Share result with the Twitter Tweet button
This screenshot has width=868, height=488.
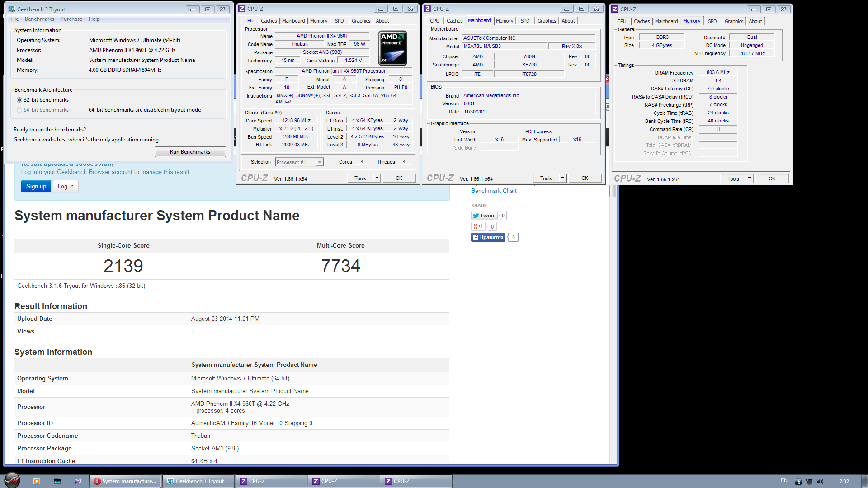pos(484,216)
